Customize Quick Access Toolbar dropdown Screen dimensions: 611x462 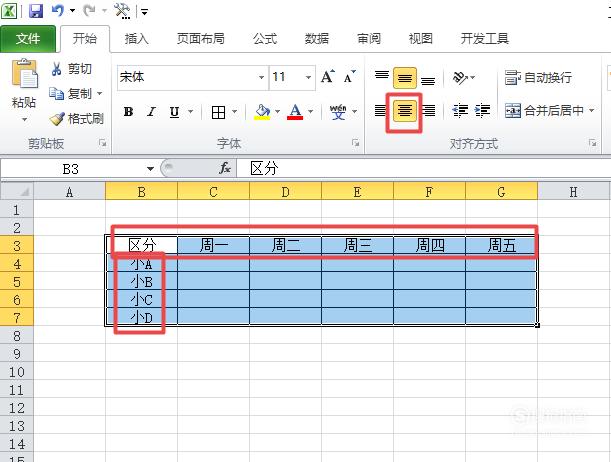point(144,12)
